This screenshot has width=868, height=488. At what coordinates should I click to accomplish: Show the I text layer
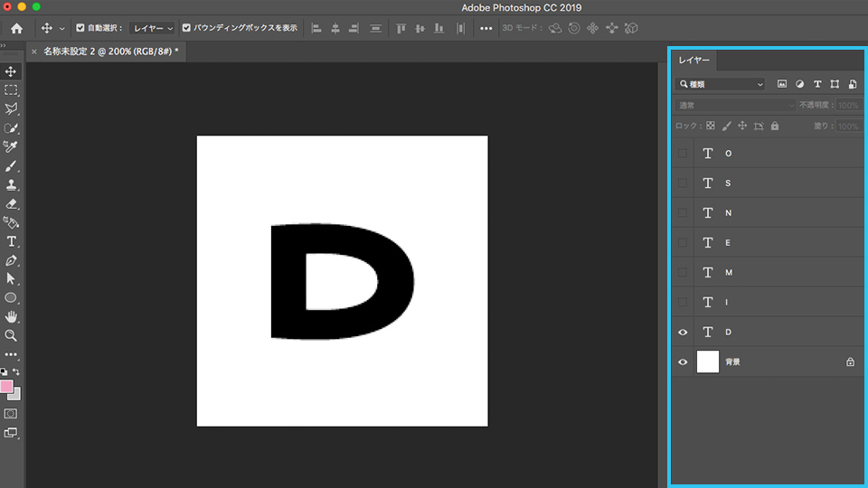(683, 303)
